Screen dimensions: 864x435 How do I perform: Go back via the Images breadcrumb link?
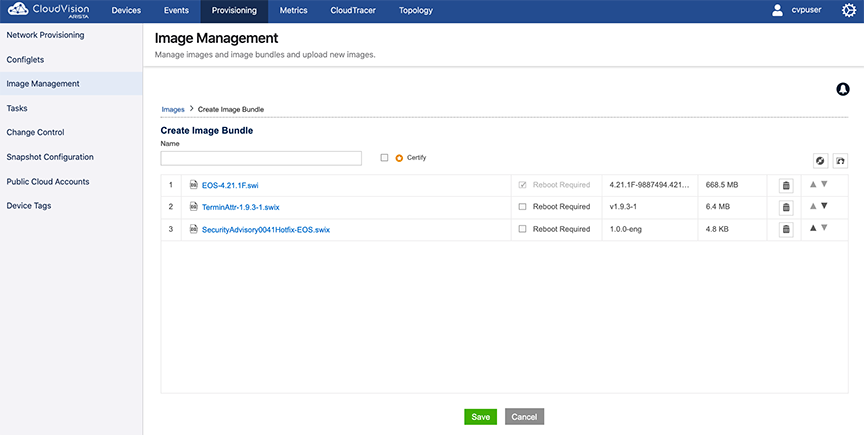tap(173, 109)
